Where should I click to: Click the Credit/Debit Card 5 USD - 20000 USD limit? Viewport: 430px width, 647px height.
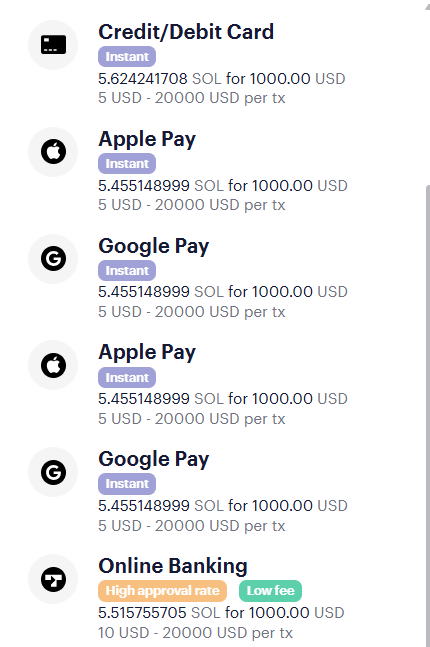pos(191,98)
